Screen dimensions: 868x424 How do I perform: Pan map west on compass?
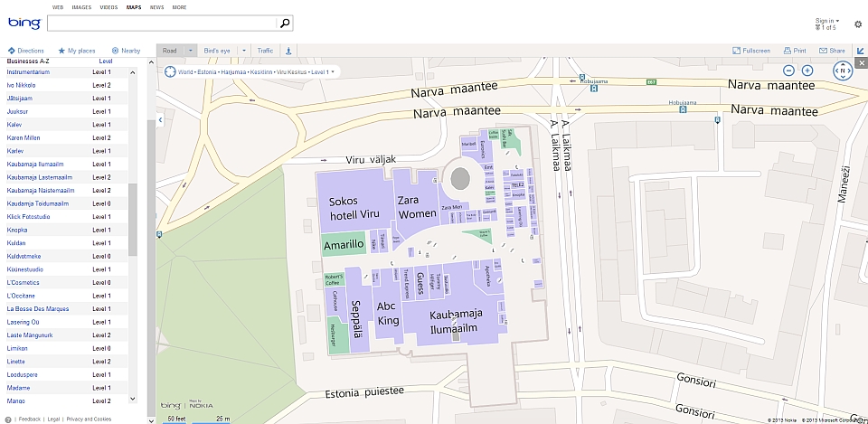tap(835, 71)
